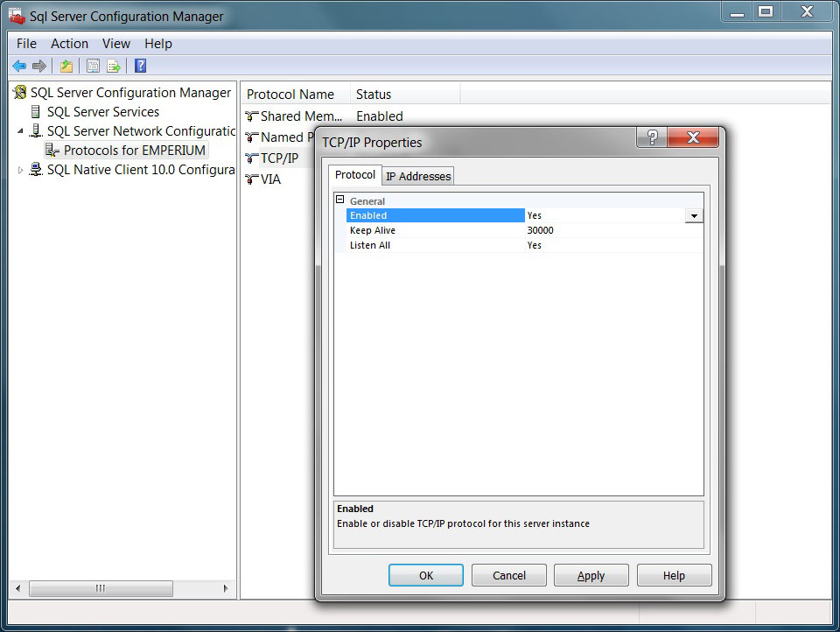Open Properties from the toolbar icon
840x632 pixels.
92,66
